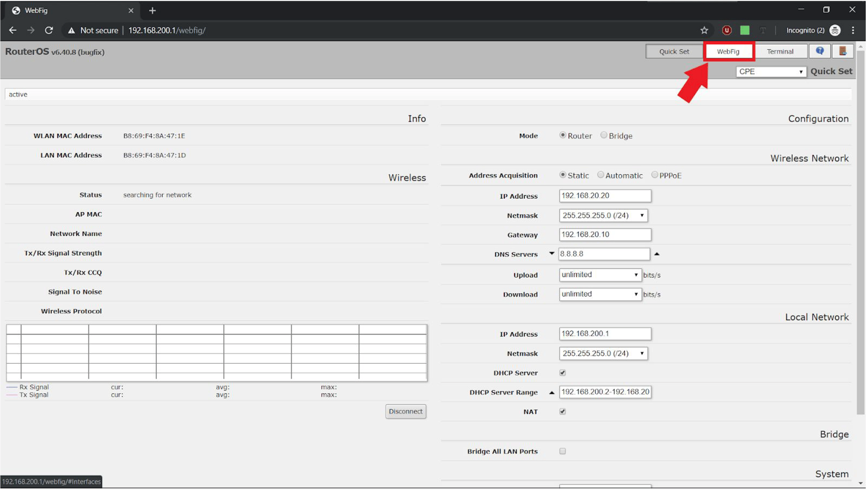Reload the WebFig page

(x=49, y=30)
